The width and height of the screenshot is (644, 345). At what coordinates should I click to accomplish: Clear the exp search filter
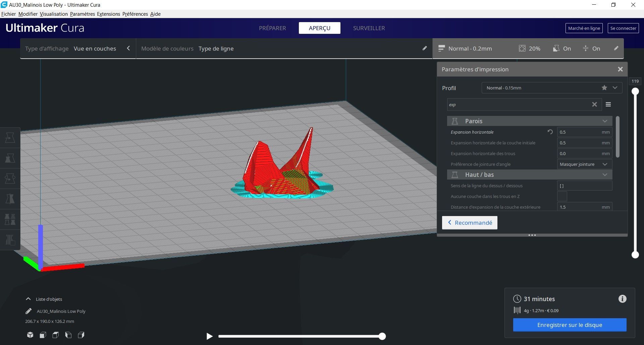[594, 105]
